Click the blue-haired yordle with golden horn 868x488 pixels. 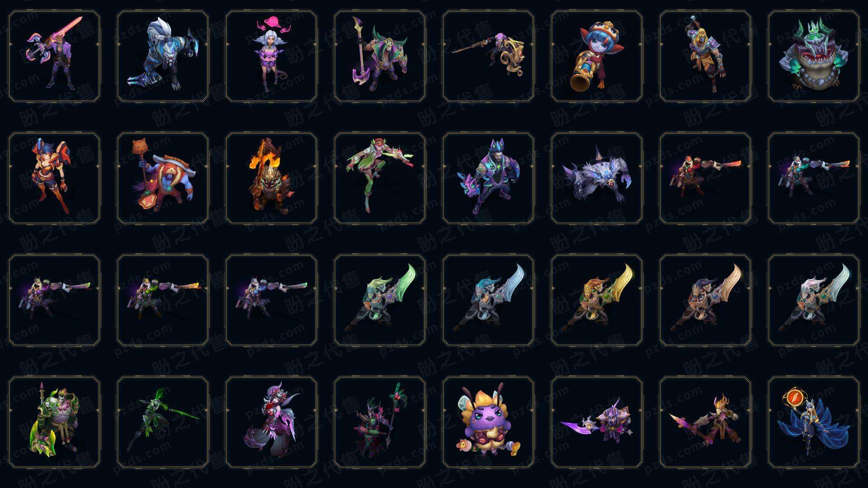[597, 56]
